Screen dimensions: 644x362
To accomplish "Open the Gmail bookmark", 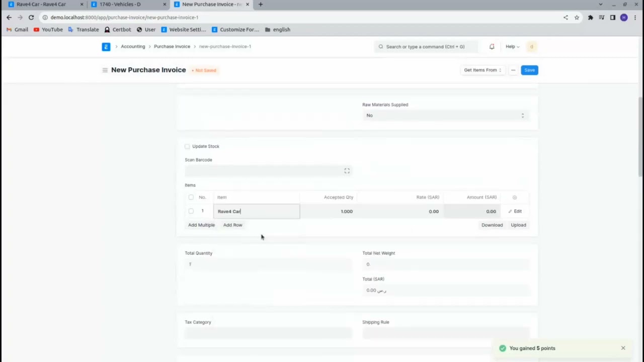I will tap(17, 29).
